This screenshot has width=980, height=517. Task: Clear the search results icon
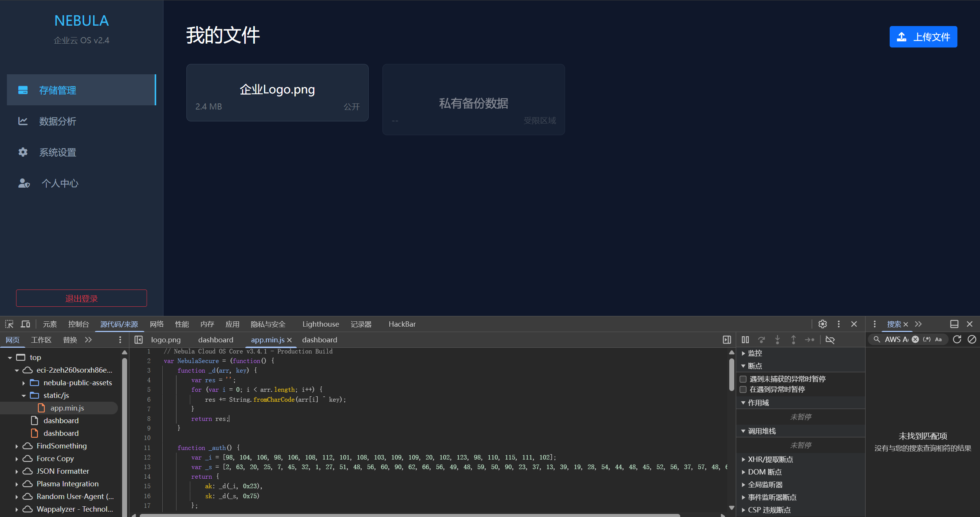coord(972,339)
